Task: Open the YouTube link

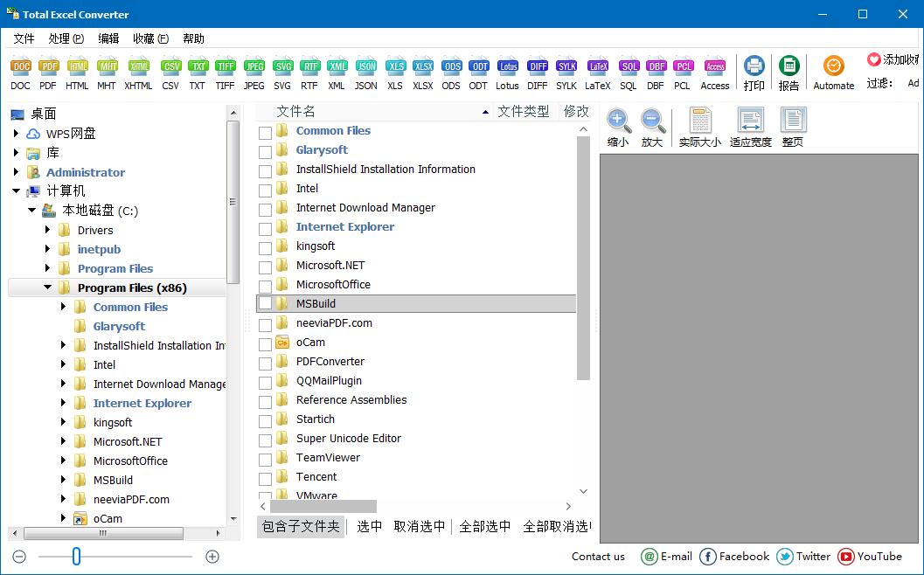Action: point(870,556)
